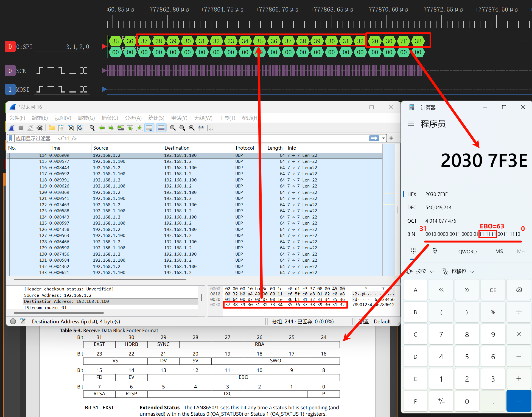Toggle auto-scroll during live capture

(x=149, y=128)
